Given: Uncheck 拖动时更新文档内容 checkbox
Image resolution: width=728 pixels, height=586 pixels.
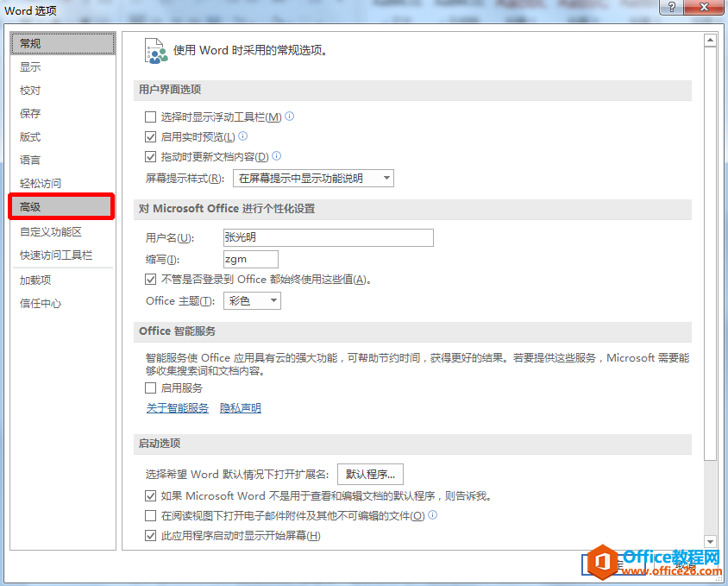Looking at the screenshot, I should coord(150,156).
